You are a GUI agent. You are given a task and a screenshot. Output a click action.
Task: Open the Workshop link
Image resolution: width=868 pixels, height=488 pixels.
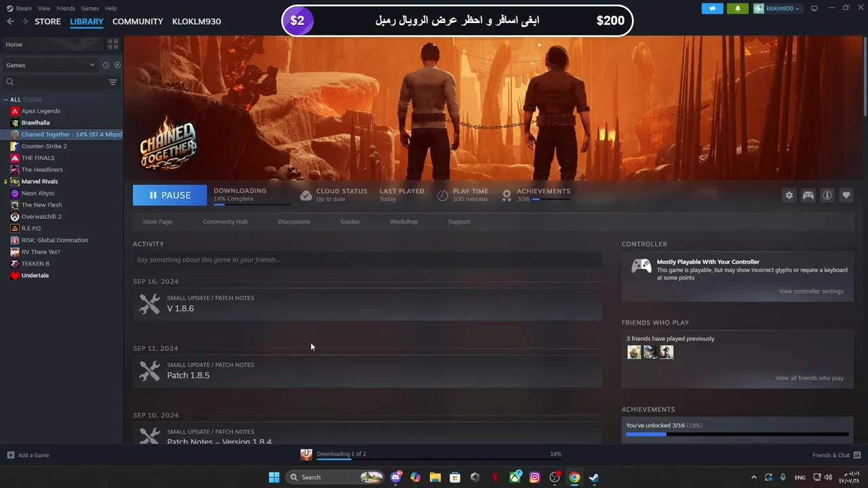click(403, 222)
